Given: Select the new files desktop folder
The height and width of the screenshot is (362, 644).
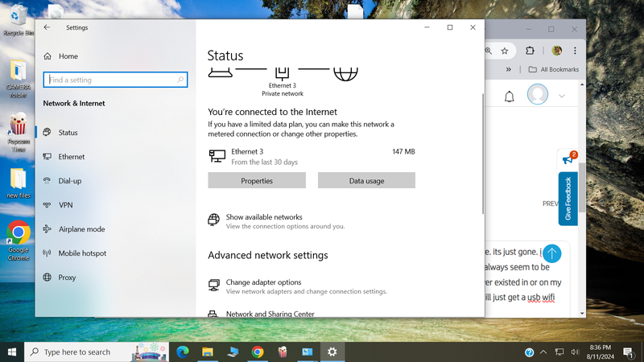Looking at the screenshot, I should click(x=19, y=183).
